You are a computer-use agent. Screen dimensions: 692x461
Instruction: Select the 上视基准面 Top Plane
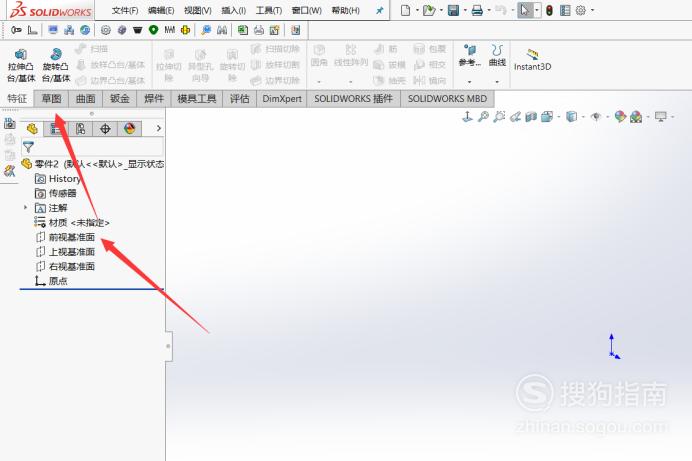tap(65, 251)
